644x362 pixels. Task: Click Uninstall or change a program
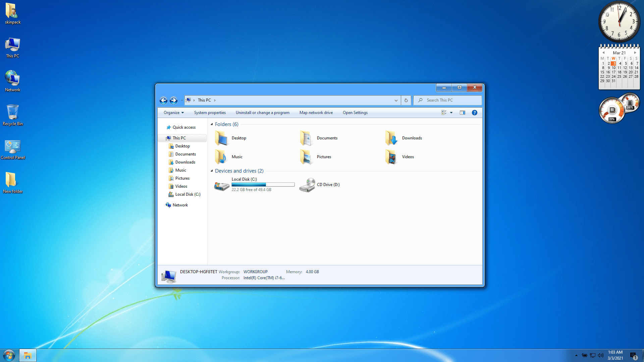(x=262, y=112)
